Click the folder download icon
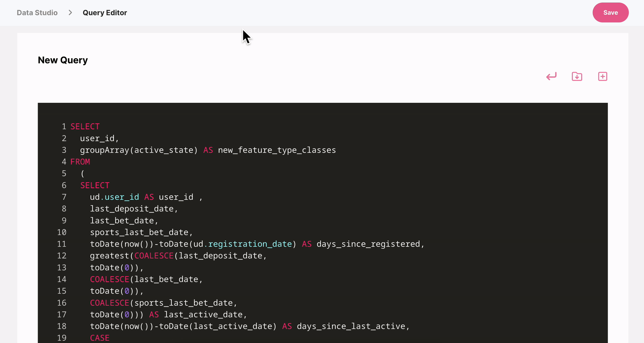 (x=577, y=76)
